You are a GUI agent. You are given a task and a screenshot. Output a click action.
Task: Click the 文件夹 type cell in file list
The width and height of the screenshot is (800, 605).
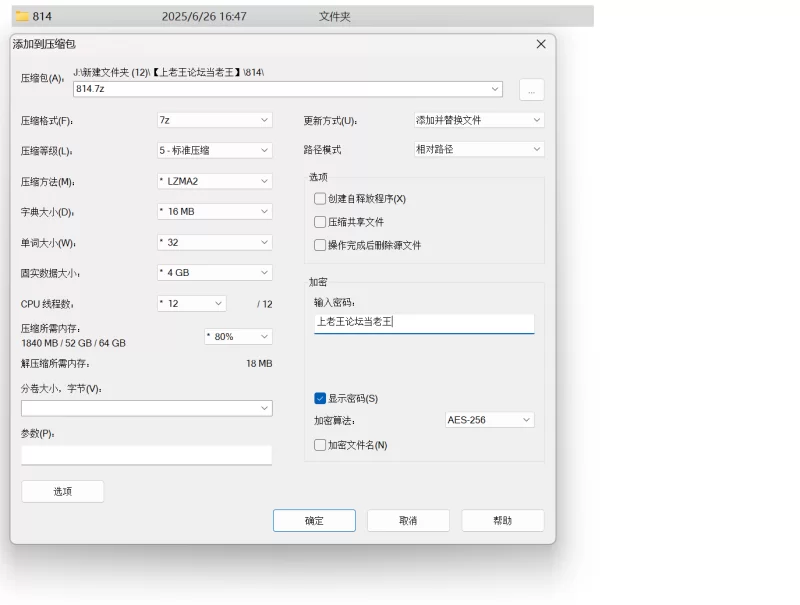tap(335, 16)
